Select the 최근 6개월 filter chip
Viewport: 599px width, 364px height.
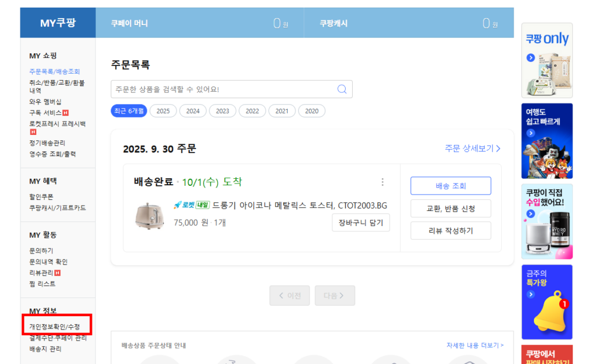pos(129,111)
